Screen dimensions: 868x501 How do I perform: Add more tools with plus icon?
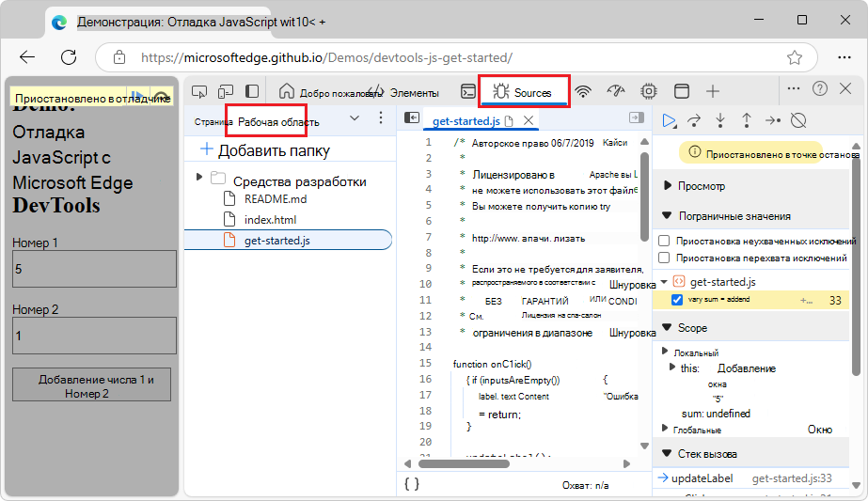pyautogui.click(x=713, y=91)
